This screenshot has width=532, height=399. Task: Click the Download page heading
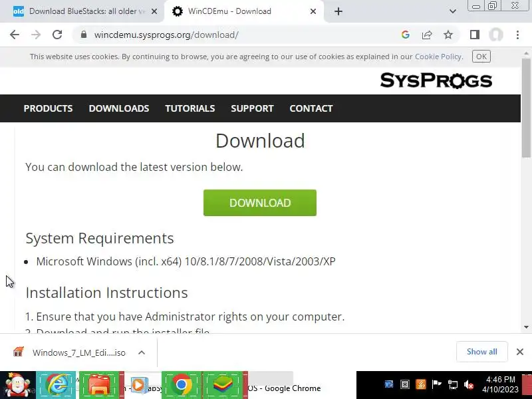tap(260, 140)
